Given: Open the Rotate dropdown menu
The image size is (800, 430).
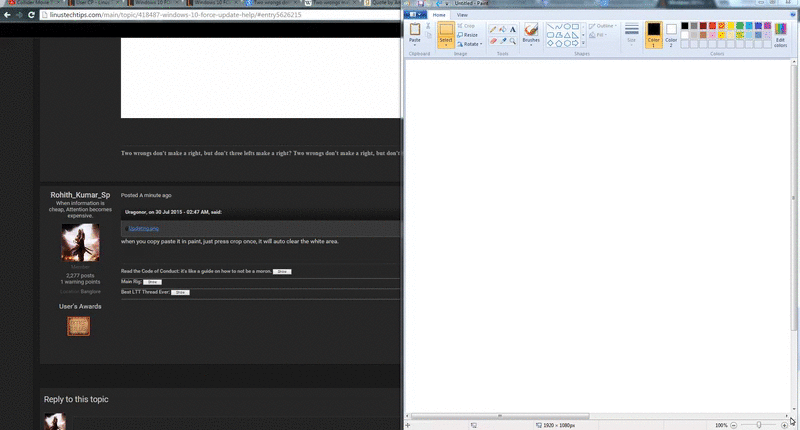Looking at the screenshot, I should [469, 44].
